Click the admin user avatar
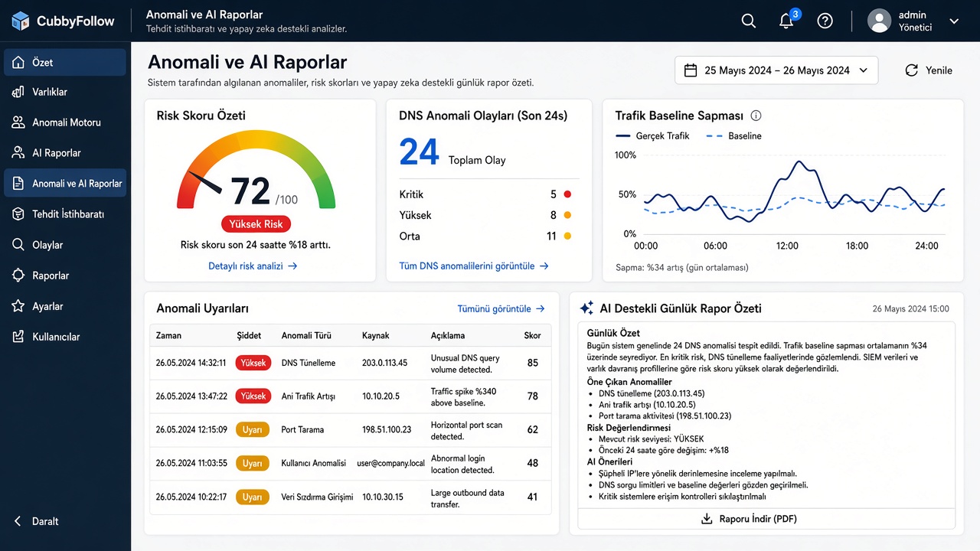 pyautogui.click(x=879, y=21)
